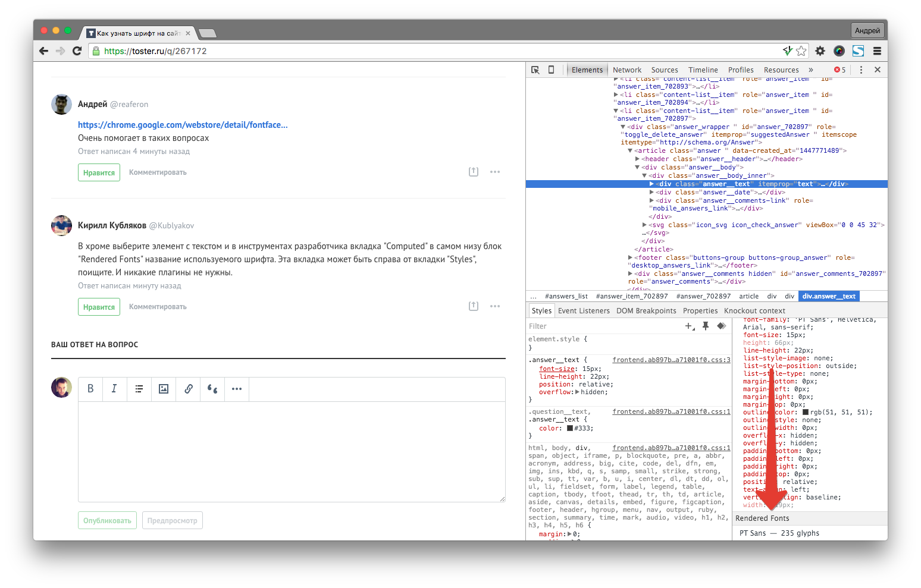Show more DevTools tabs with the chevron
This screenshot has height=588, width=921.
pos(811,70)
